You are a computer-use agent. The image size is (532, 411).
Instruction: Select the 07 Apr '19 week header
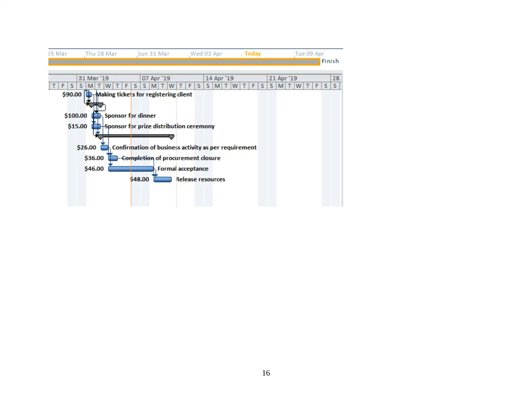pos(172,78)
